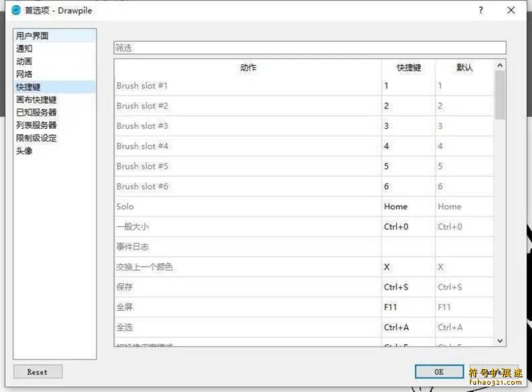
Task: Click the scrollbar up arrow
Action: pyautogui.click(x=500, y=66)
